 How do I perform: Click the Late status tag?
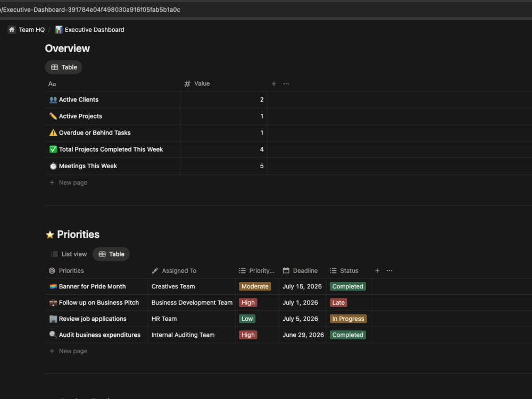(338, 303)
